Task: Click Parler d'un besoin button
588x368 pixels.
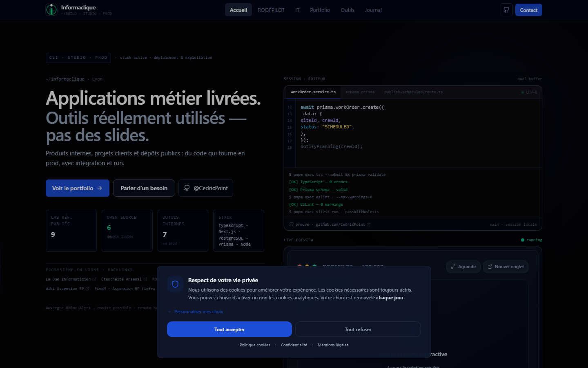Action: point(144,188)
